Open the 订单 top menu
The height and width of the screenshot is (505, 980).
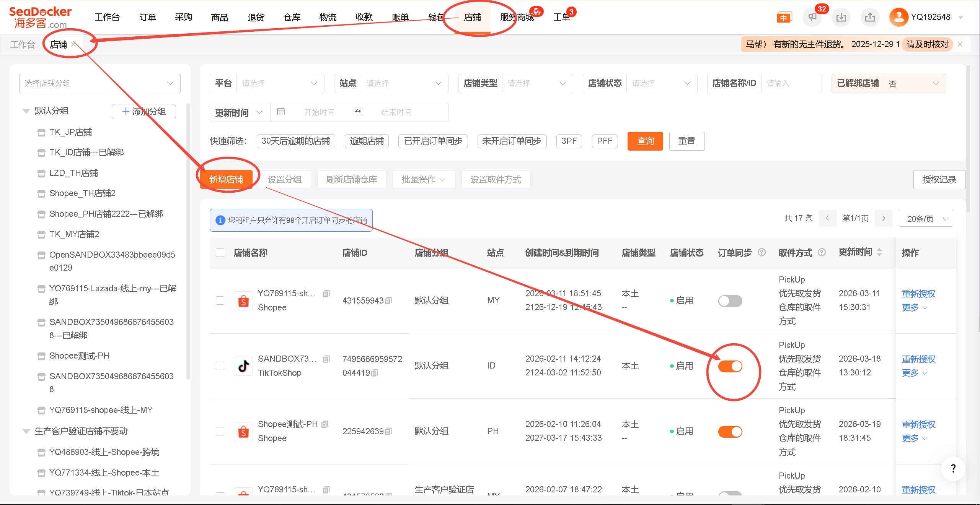(148, 17)
